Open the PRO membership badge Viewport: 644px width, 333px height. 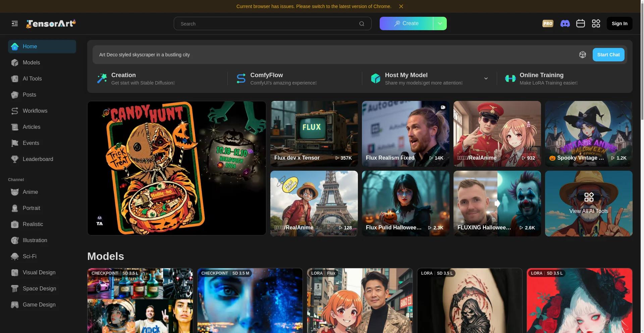(x=548, y=23)
